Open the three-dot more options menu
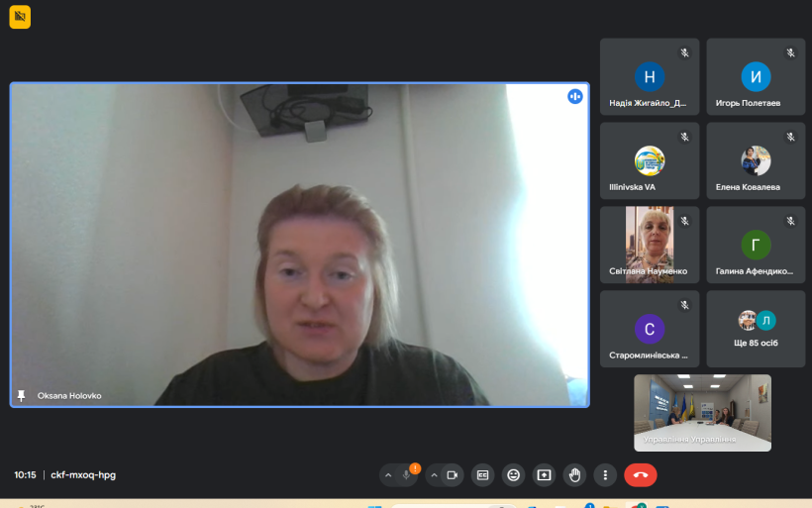Image resolution: width=812 pixels, height=508 pixels. 605,475
